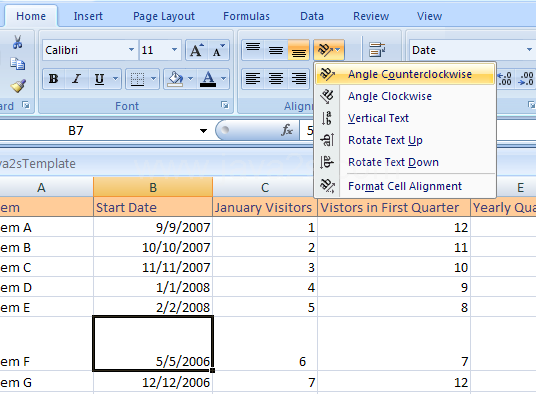536x394 pixels.
Task: Toggle Italic formatting
Action: (x=77, y=79)
